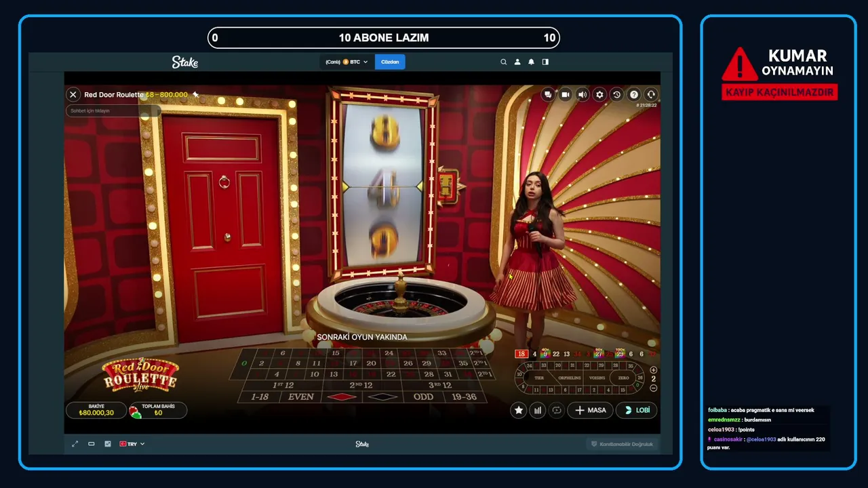
Task: Open the live support headset icon
Action: coord(651,95)
